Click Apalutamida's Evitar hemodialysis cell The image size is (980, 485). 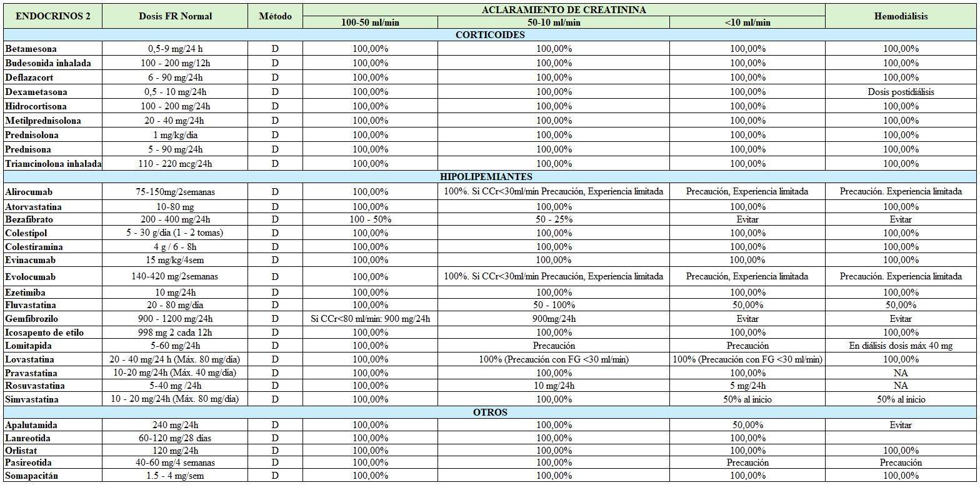(x=901, y=425)
